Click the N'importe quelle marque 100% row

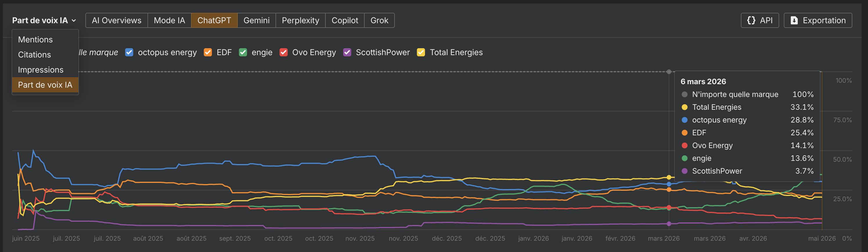tap(747, 94)
